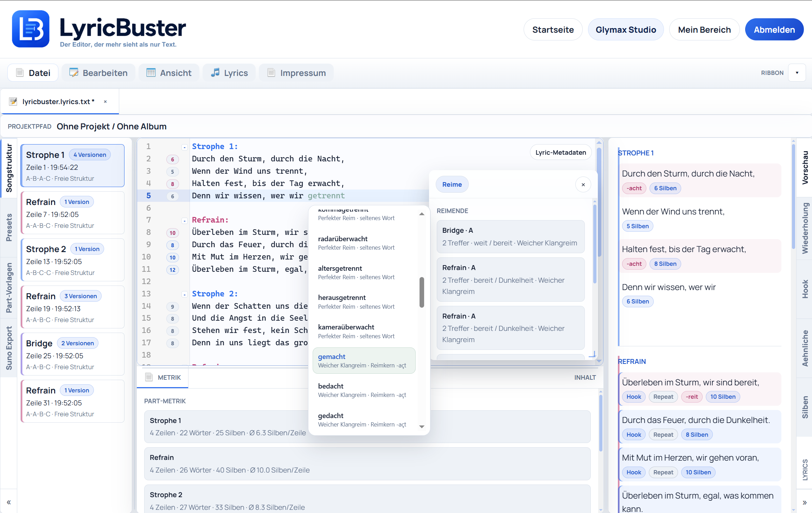Click the rhyme suggestions scroll up arrow
Viewport: 812px width, 513px height.
click(x=422, y=214)
